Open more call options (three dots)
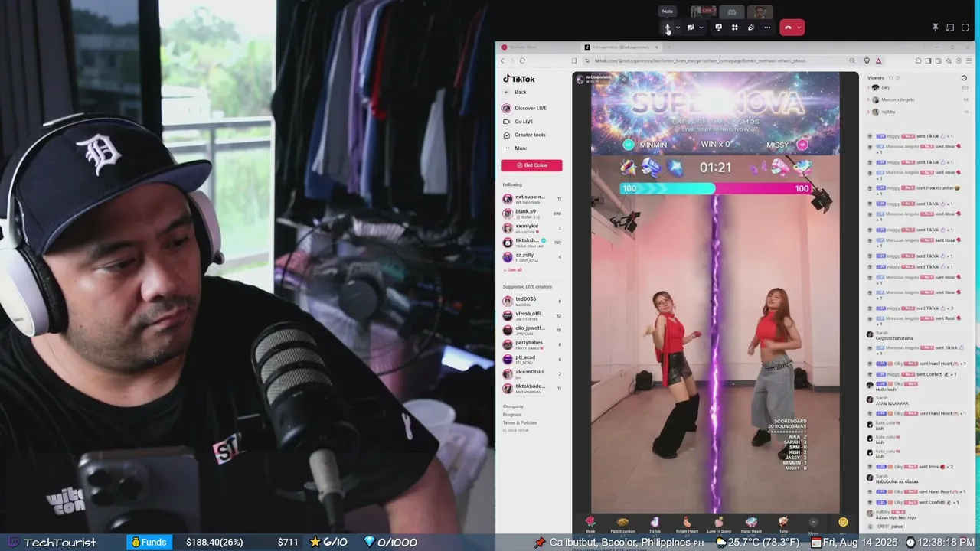980x551 pixels. click(x=767, y=28)
